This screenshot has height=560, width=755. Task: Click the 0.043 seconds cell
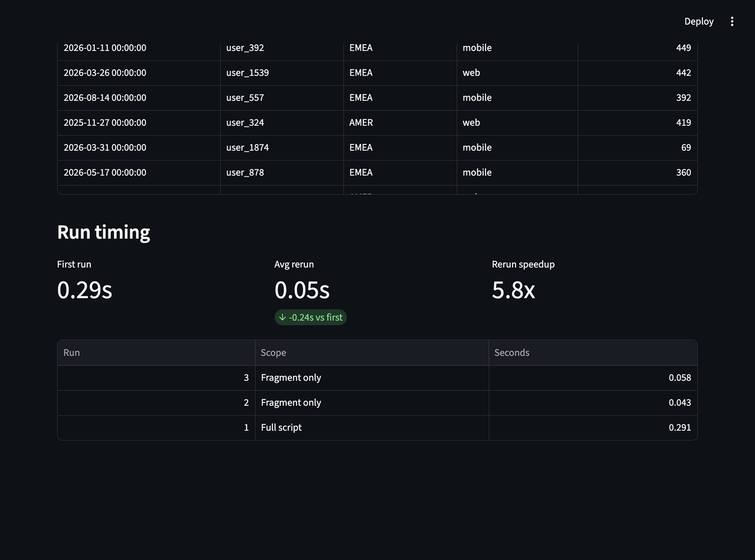tap(593, 402)
